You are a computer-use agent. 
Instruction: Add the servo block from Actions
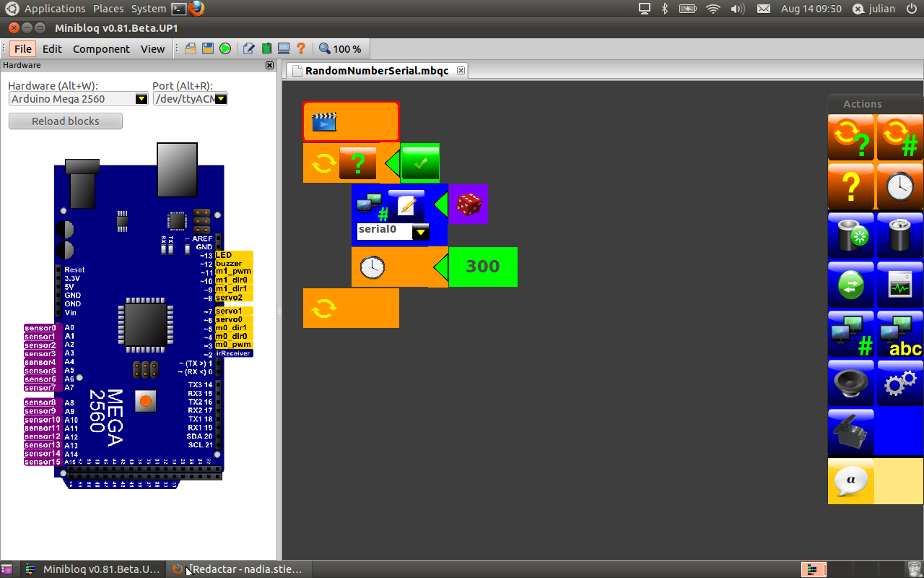coord(851,432)
